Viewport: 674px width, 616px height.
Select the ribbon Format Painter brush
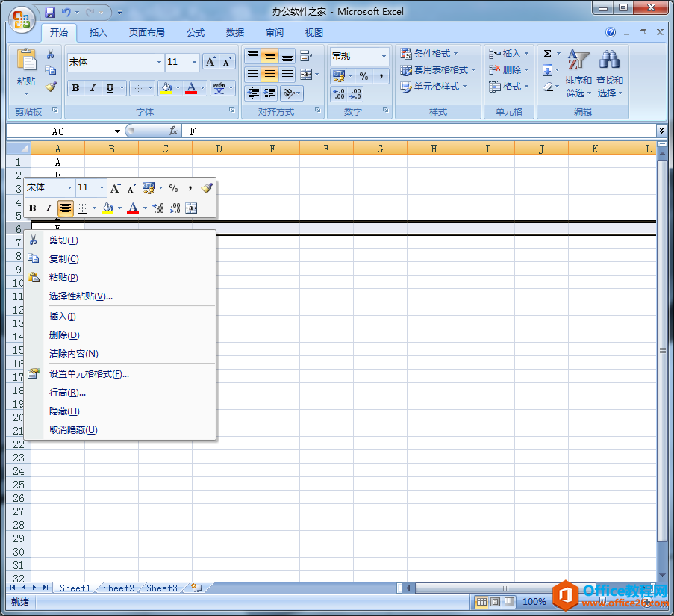pos(51,87)
